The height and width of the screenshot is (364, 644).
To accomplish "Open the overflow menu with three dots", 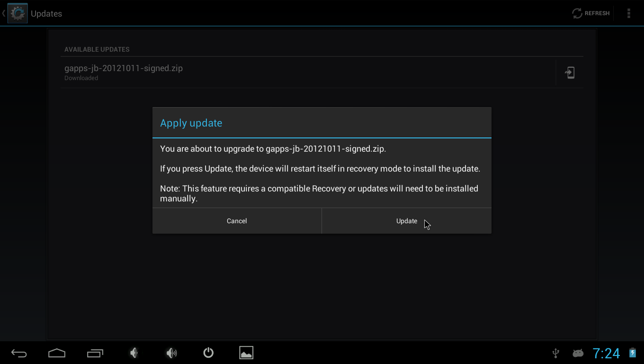I will (629, 13).
